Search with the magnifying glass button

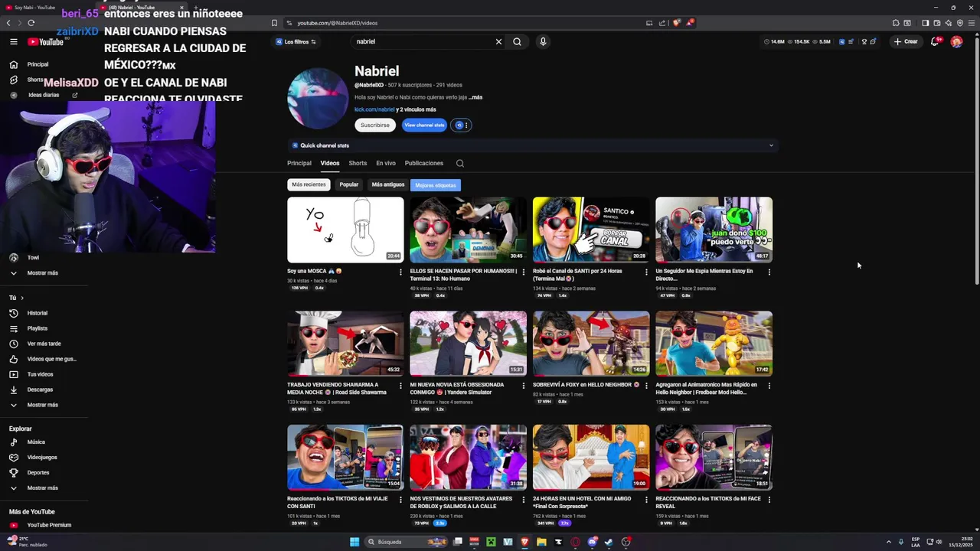tap(517, 41)
